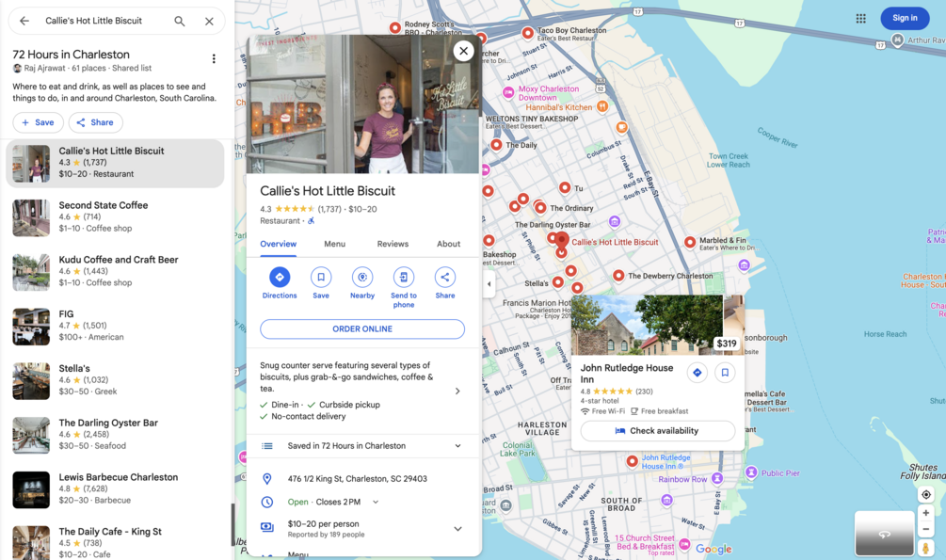The image size is (946, 560).
Task: Click the Share icon in place panel
Action: pyautogui.click(x=444, y=277)
